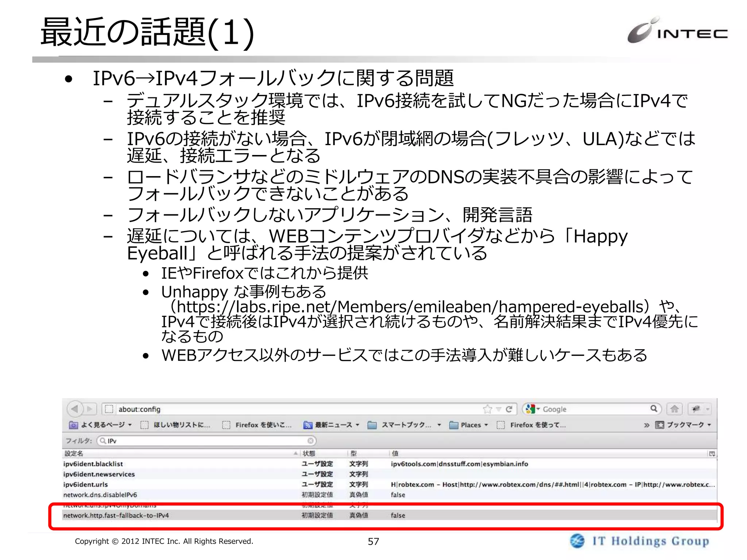Select the ipv6ident.urls preference row
Image resolution: width=747 pixels, height=560 pixels.
point(389,485)
